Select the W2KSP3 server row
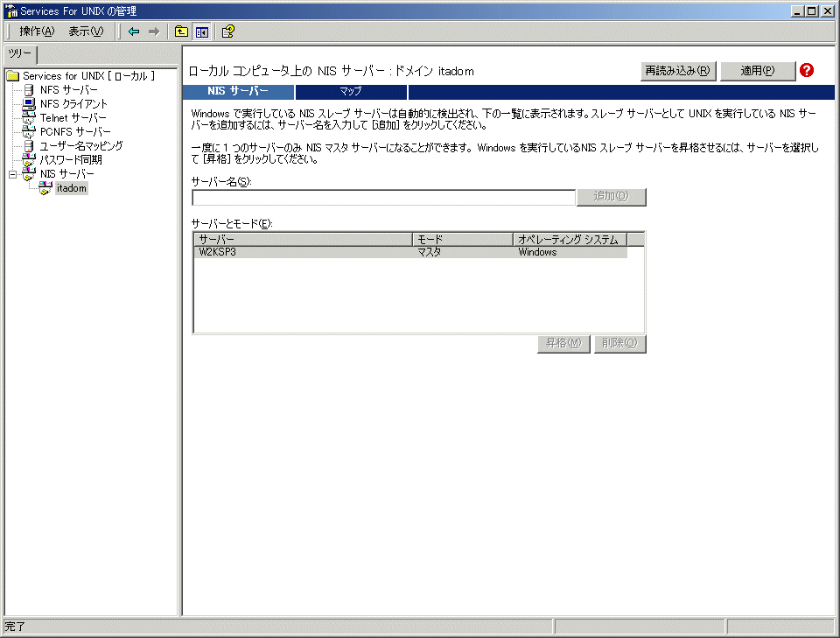This screenshot has width=840, height=638. click(x=410, y=252)
